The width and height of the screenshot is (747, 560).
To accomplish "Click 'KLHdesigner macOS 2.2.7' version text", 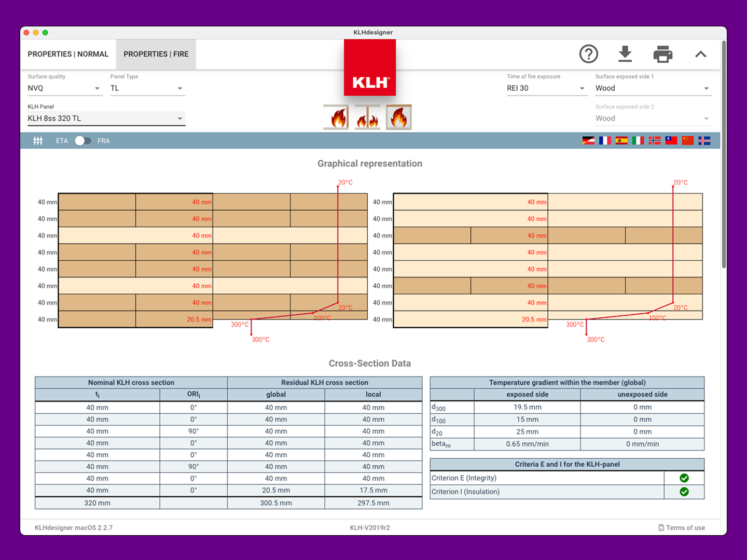I will [74, 527].
